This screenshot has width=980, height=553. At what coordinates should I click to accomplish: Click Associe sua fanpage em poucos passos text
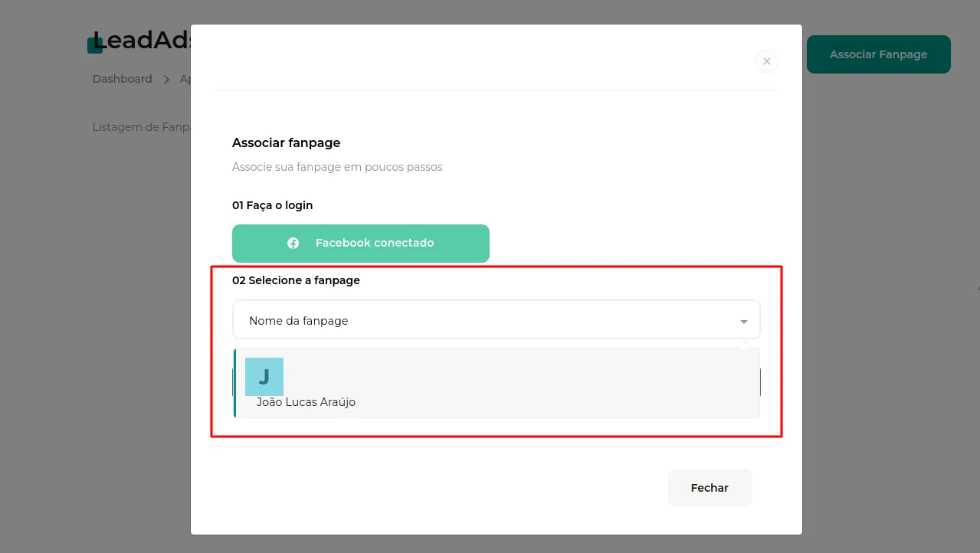[x=337, y=167]
